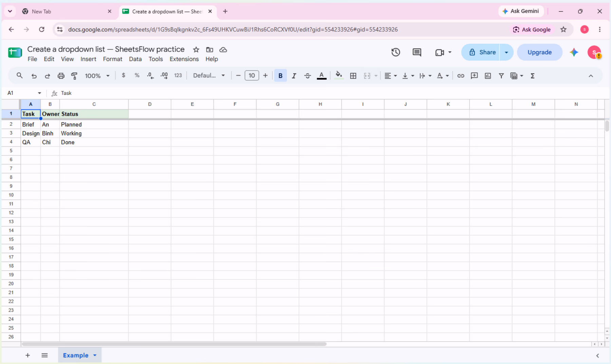Click the Upgrade button
Viewport: 611px width, 364px height.
coord(539,52)
